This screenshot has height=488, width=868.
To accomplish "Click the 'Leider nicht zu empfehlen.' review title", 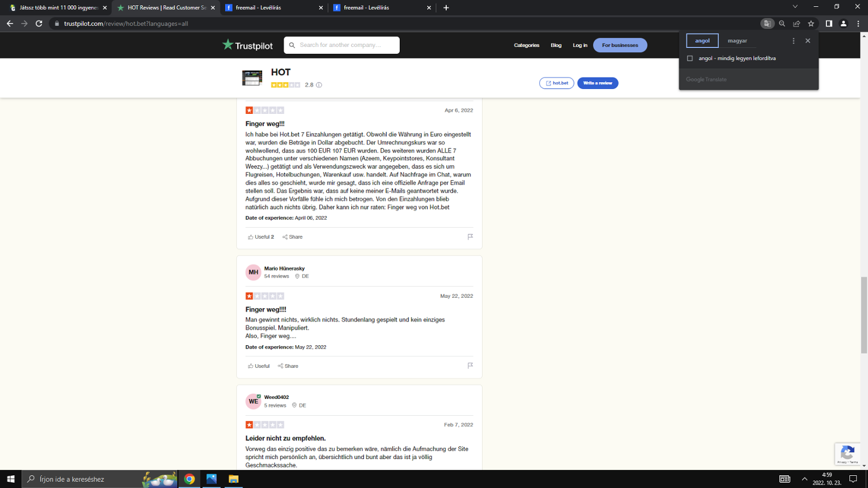I will click(x=285, y=438).
